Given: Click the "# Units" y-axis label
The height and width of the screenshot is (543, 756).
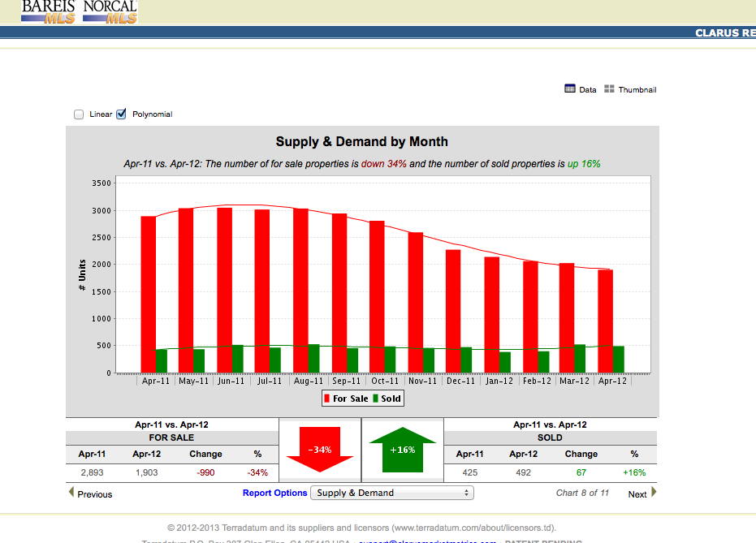Looking at the screenshot, I should point(82,274).
